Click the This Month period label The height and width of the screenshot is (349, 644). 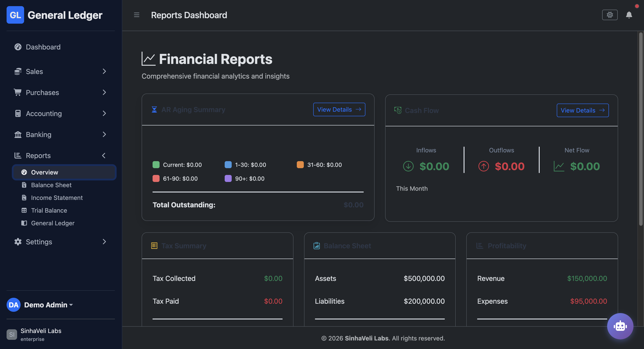click(412, 189)
